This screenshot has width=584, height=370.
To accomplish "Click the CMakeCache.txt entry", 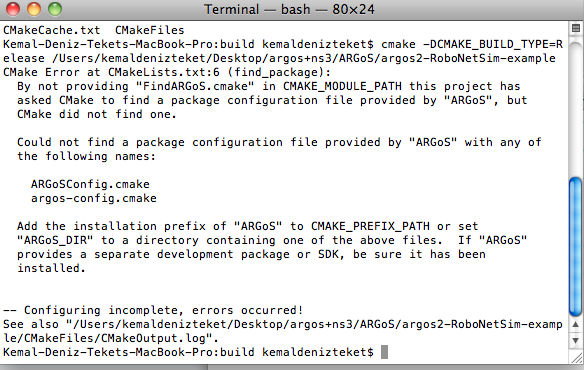I will (52, 30).
